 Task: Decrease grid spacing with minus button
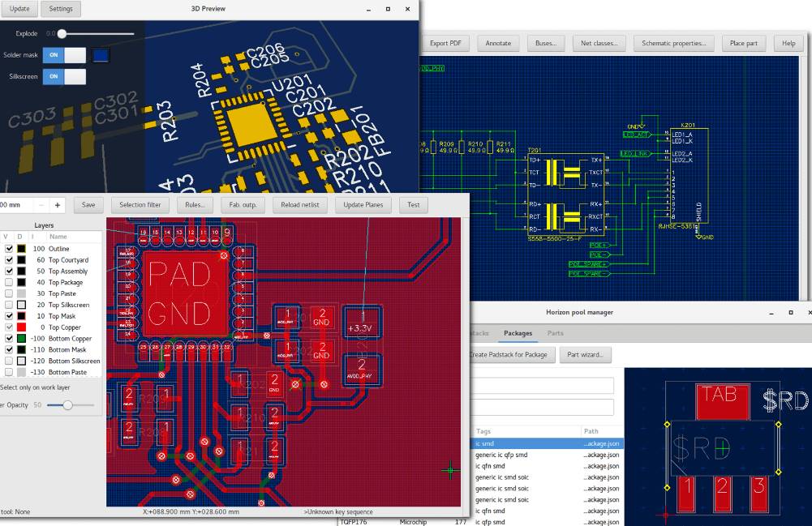[41, 205]
